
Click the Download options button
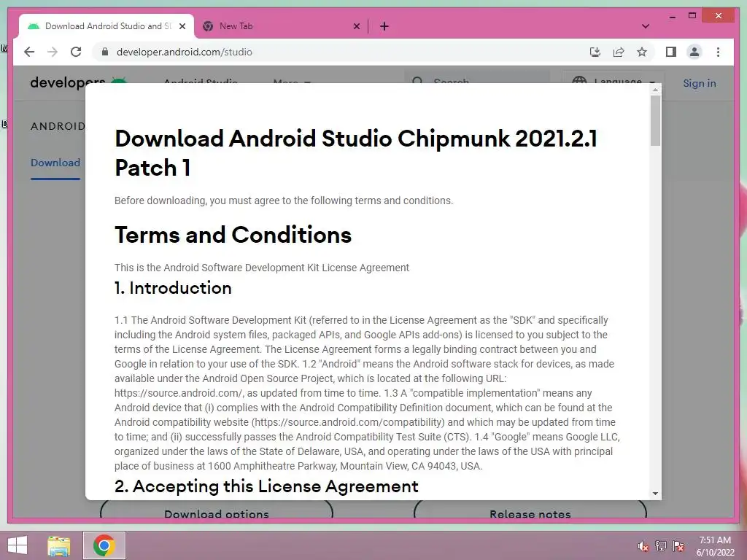(x=216, y=511)
